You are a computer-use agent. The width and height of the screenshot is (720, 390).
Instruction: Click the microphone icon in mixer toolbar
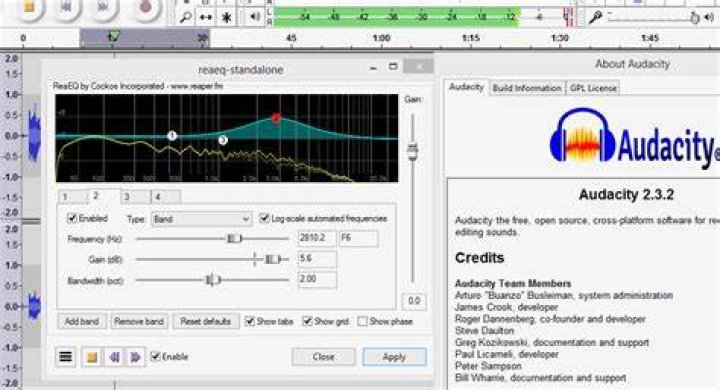click(595, 17)
